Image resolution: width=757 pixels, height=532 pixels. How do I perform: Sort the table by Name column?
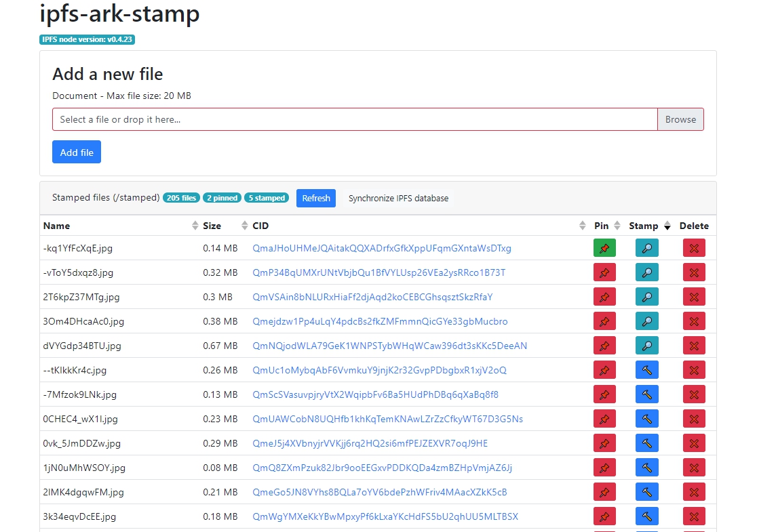[120, 225]
